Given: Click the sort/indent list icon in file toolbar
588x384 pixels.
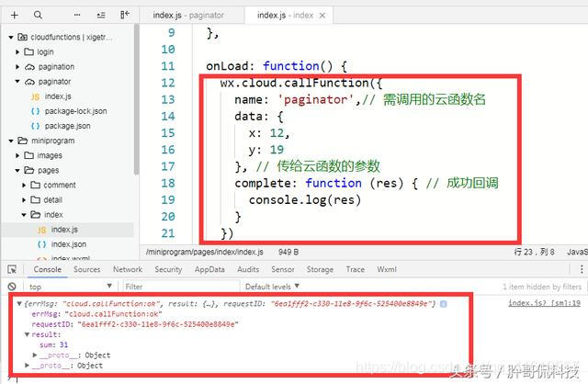Looking at the screenshot, I should pos(101,15).
